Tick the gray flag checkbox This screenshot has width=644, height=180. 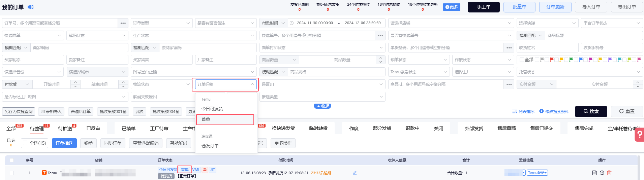click(x=537, y=60)
